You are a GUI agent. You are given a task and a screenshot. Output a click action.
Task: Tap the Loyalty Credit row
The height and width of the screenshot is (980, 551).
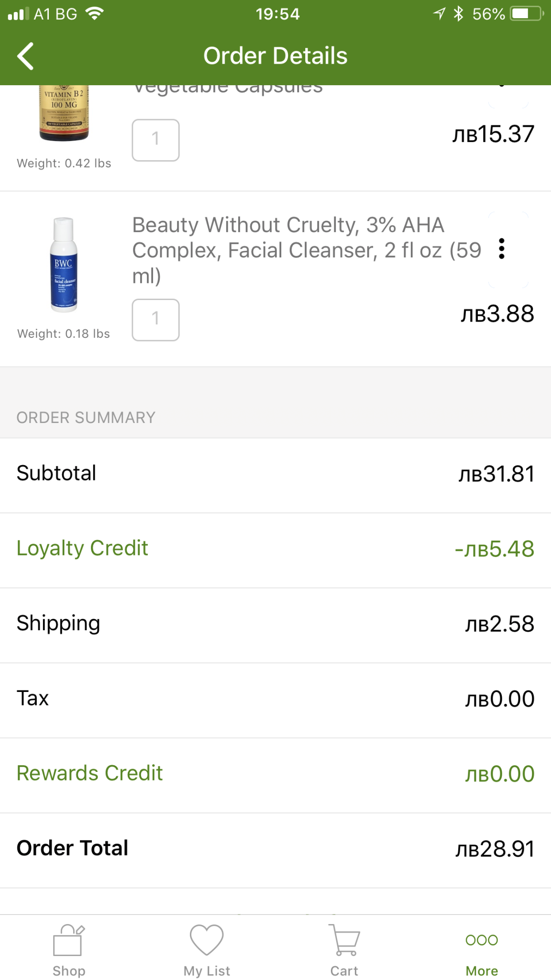tap(275, 549)
